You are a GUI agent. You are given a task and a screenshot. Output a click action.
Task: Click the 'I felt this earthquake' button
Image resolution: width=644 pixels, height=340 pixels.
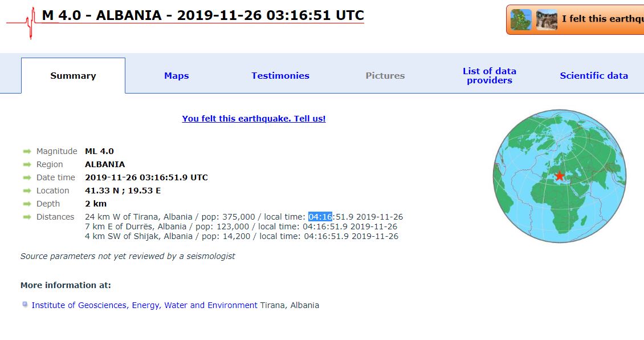pos(575,19)
